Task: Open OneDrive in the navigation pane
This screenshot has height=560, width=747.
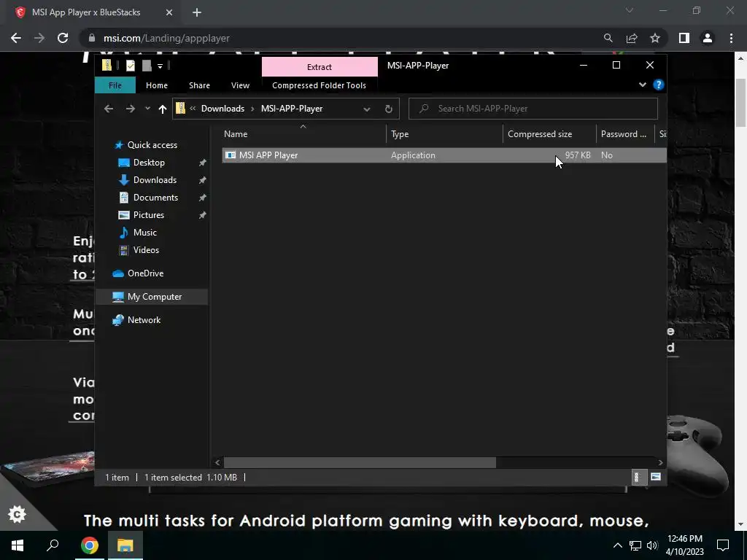Action: [145, 273]
